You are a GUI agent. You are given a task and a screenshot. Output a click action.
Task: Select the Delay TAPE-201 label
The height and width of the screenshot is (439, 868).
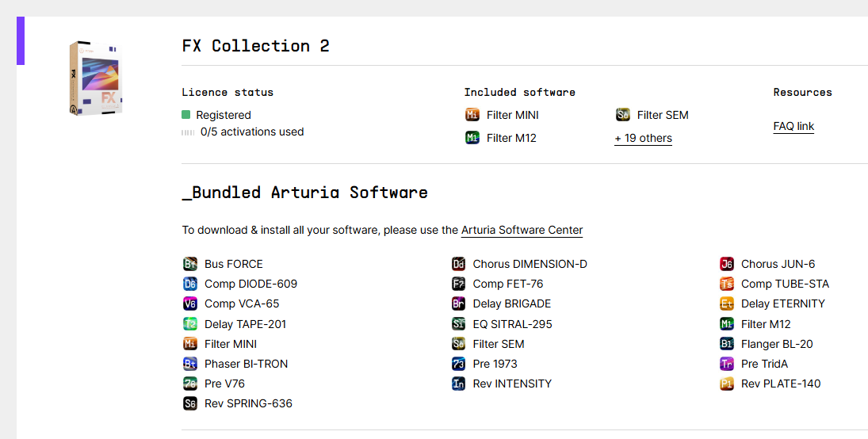[x=245, y=324]
